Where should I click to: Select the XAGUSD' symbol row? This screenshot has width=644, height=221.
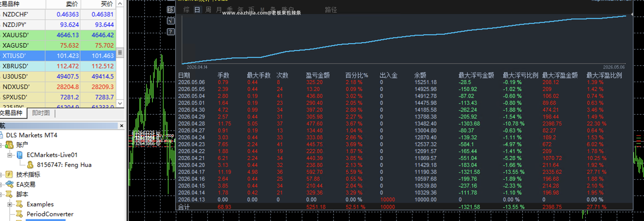point(58,46)
